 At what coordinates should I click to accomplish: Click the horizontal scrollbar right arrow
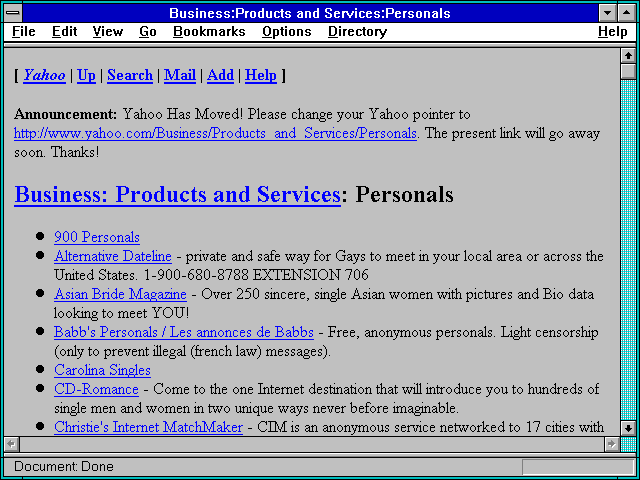(611, 444)
